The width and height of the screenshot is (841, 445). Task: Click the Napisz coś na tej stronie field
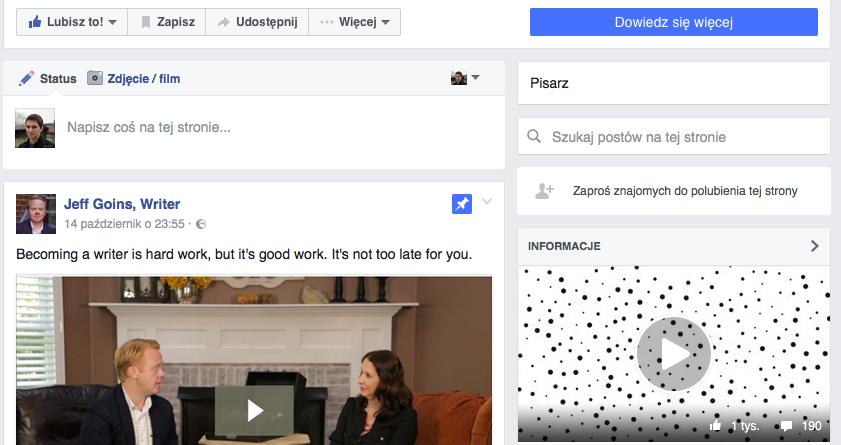[x=279, y=128]
